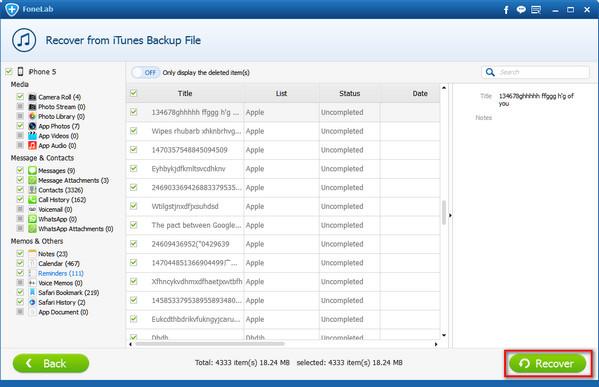Collapse the detail panel with the side arrow

pyautogui.click(x=450, y=215)
